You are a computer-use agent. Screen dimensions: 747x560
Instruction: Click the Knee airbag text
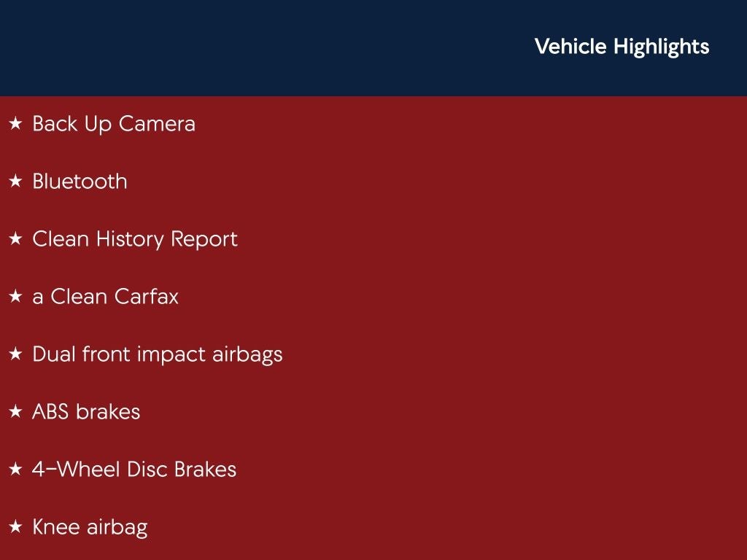tap(90, 527)
